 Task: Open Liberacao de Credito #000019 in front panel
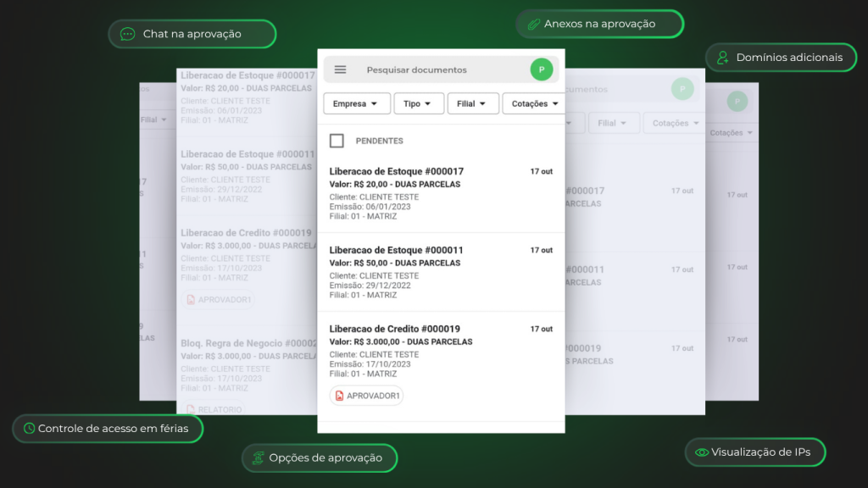click(395, 329)
